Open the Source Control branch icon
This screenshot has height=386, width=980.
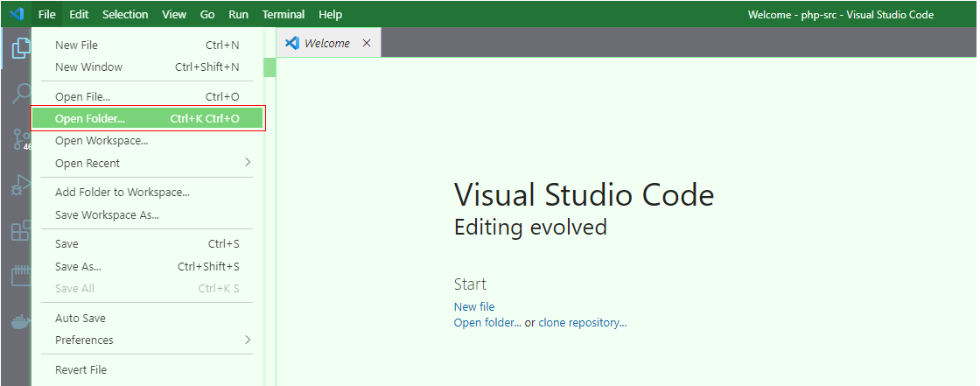[x=22, y=139]
